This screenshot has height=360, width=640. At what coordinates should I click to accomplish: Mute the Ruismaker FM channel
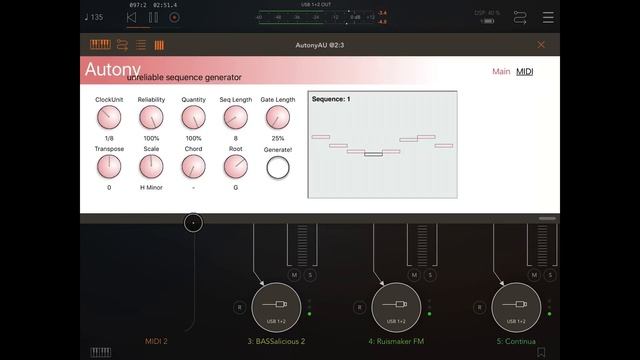414,275
